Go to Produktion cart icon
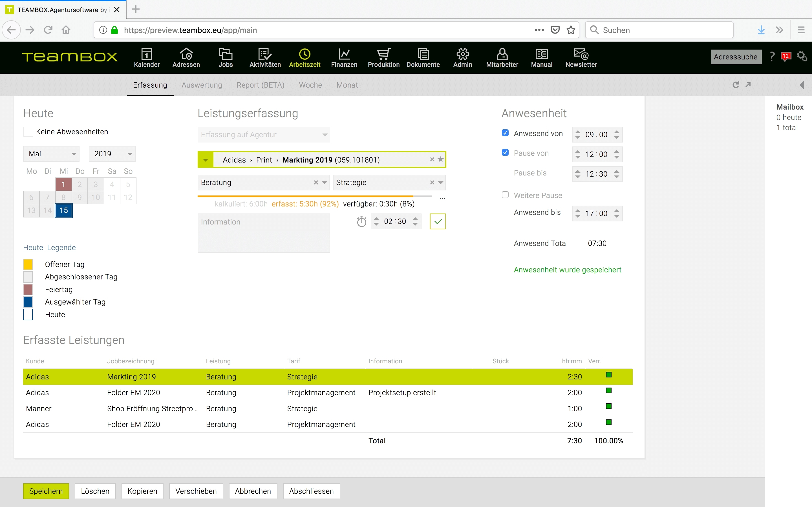Screen dimensions: 812x507 click(383, 54)
